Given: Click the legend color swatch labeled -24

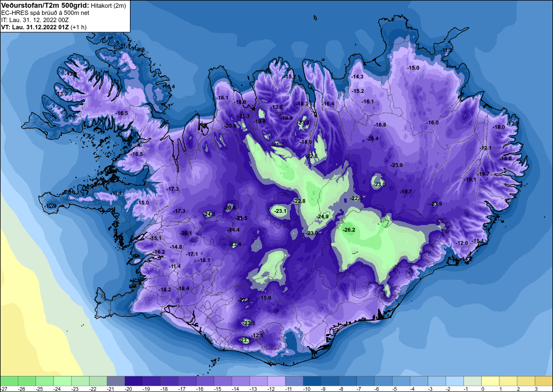Looking at the screenshot, I should click(x=62, y=381).
